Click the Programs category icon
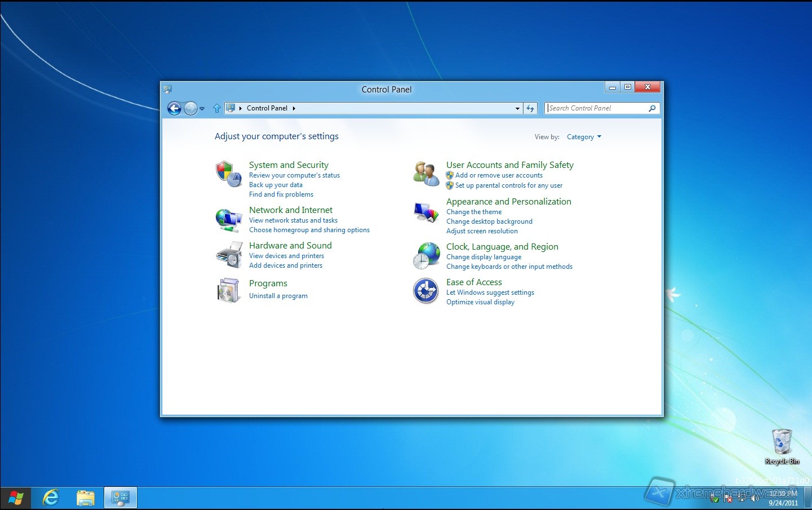 pos(228,290)
